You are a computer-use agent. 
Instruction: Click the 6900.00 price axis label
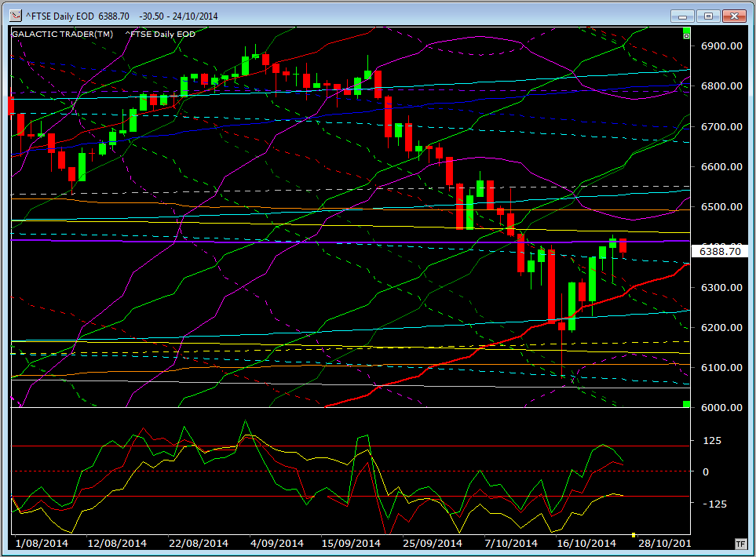pyautogui.click(x=721, y=46)
